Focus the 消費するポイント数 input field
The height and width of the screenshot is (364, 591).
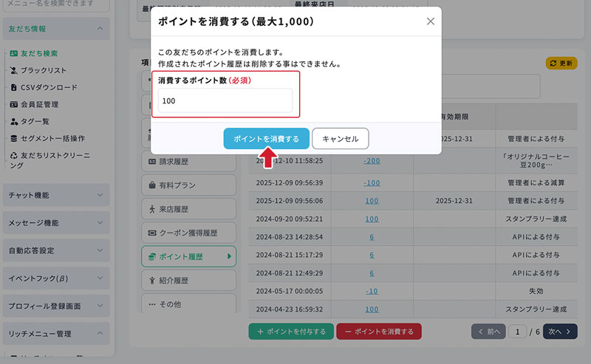[x=225, y=100]
